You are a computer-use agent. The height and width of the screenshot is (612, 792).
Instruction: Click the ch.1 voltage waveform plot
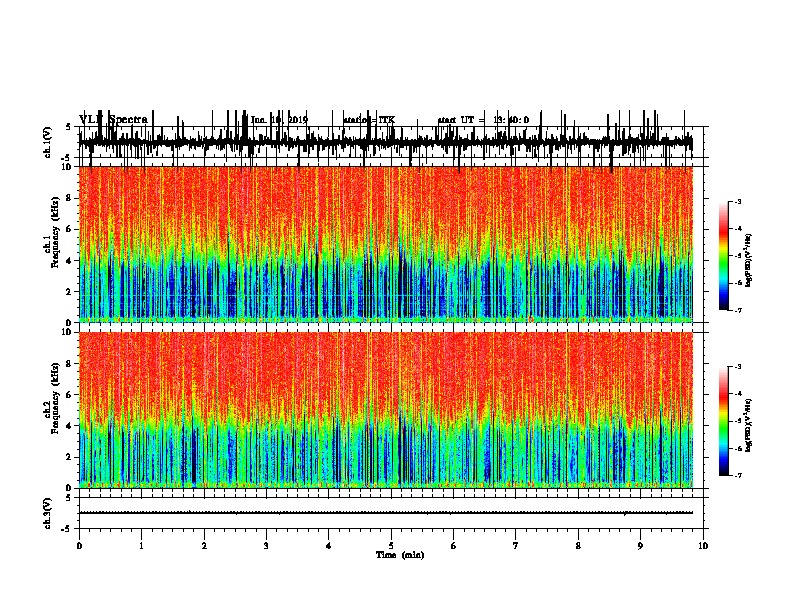tap(385, 142)
